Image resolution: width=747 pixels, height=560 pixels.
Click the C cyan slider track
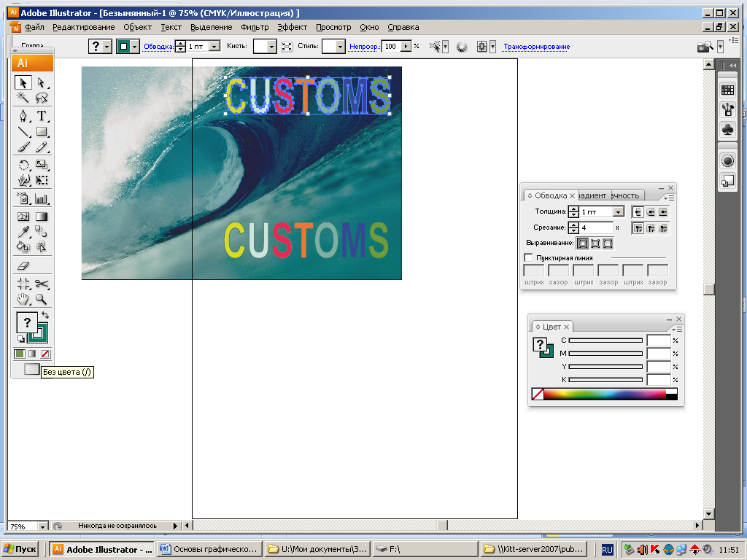pyautogui.click(x=605, y=341)
